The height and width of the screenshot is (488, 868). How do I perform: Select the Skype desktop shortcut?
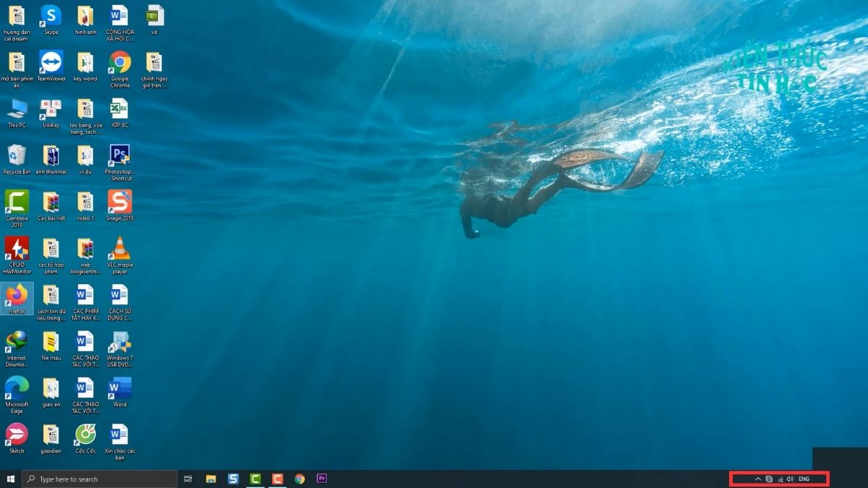click(x=51, y=20)
